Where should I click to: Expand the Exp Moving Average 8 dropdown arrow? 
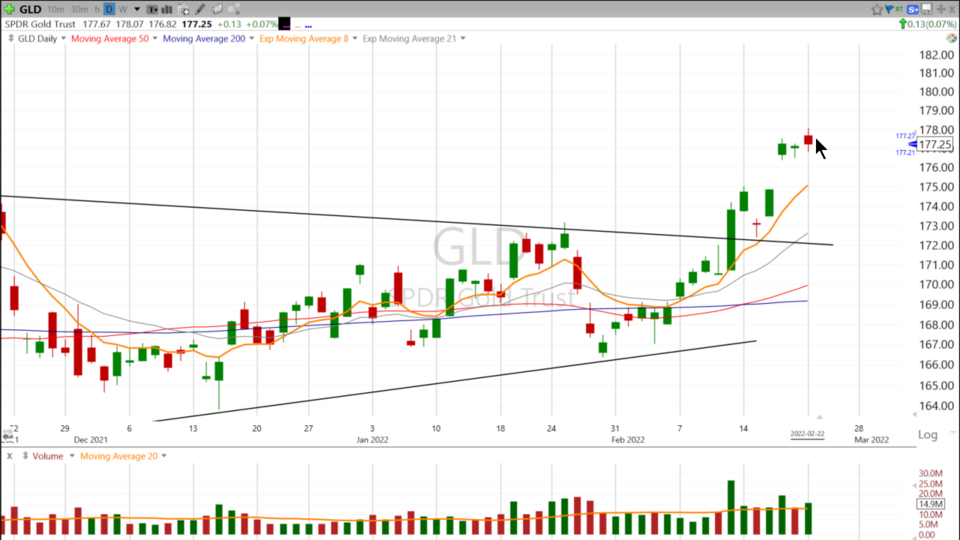[x=354, y=38]
